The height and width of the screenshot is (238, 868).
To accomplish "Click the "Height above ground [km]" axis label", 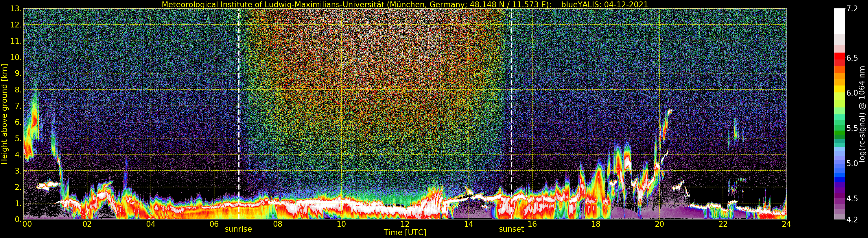I will point(4,114).
